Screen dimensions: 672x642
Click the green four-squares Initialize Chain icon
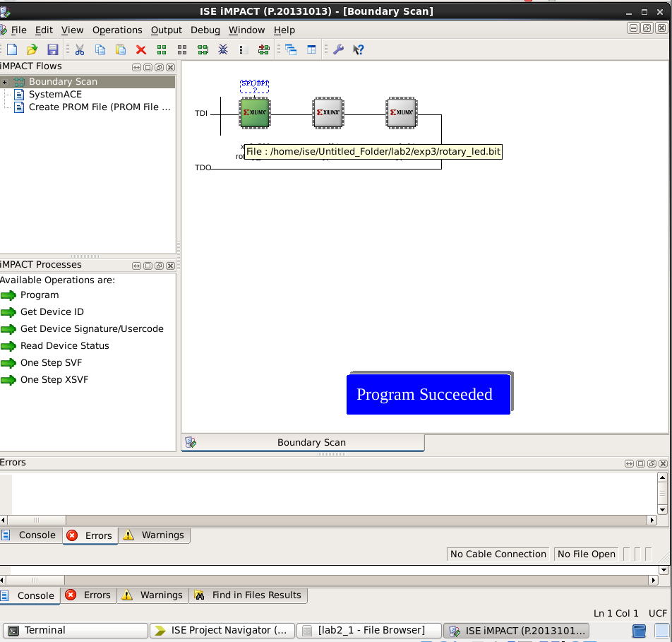(x=162, y=49)
